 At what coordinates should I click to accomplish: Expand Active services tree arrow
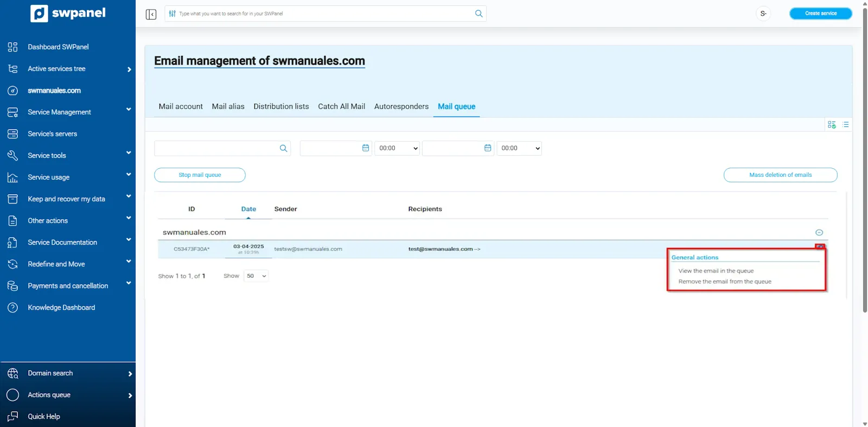point(129,69)
